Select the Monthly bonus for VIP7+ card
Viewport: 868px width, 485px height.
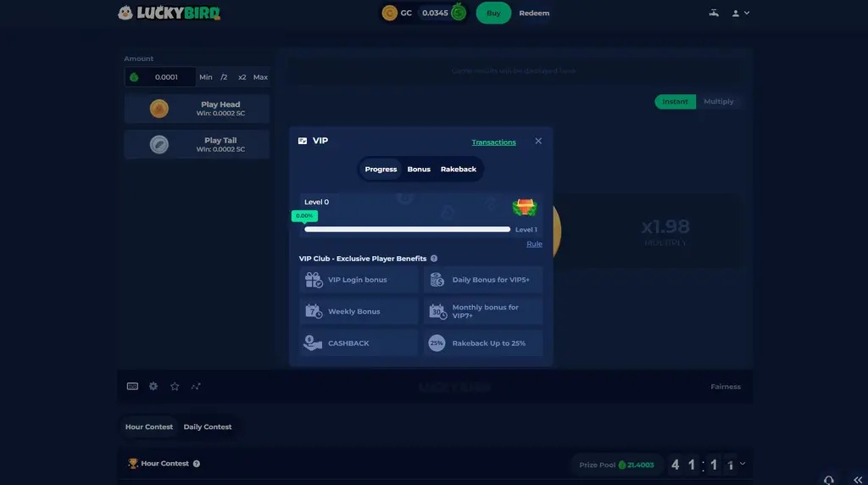point(482,311)
